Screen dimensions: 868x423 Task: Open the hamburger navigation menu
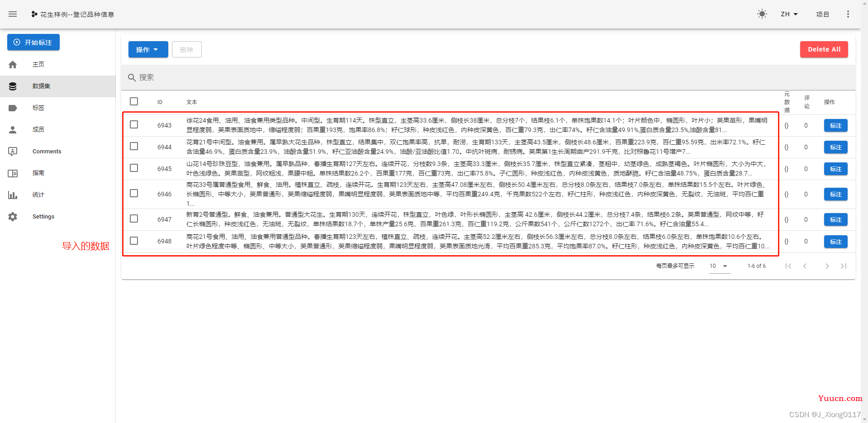[x=13, y=14]
